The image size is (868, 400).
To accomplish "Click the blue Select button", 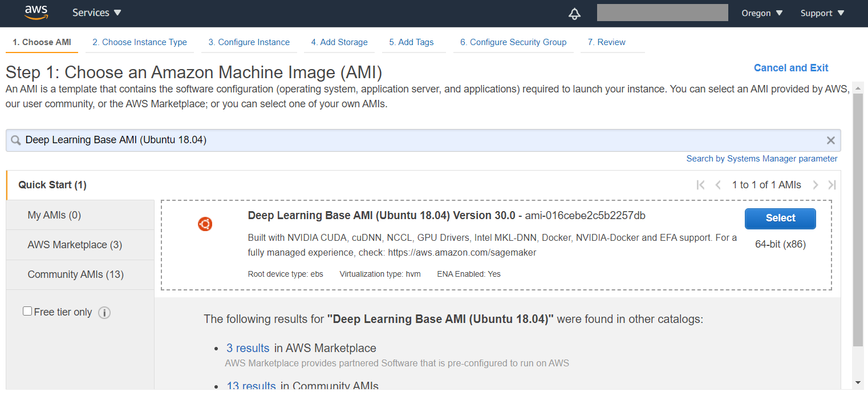I will [780, 218].
